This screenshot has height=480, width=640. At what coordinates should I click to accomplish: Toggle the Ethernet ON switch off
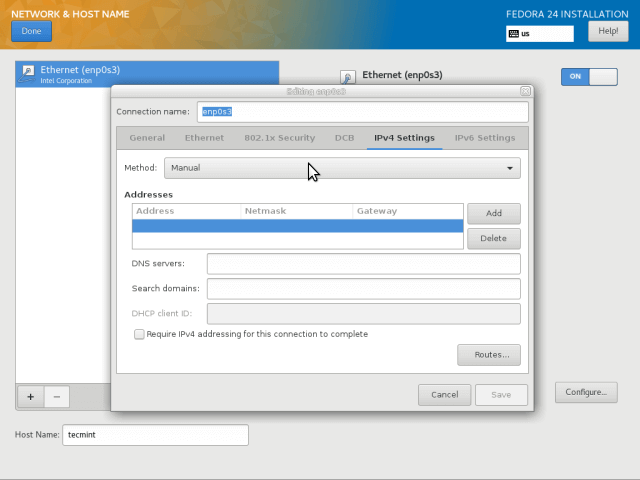589,77
